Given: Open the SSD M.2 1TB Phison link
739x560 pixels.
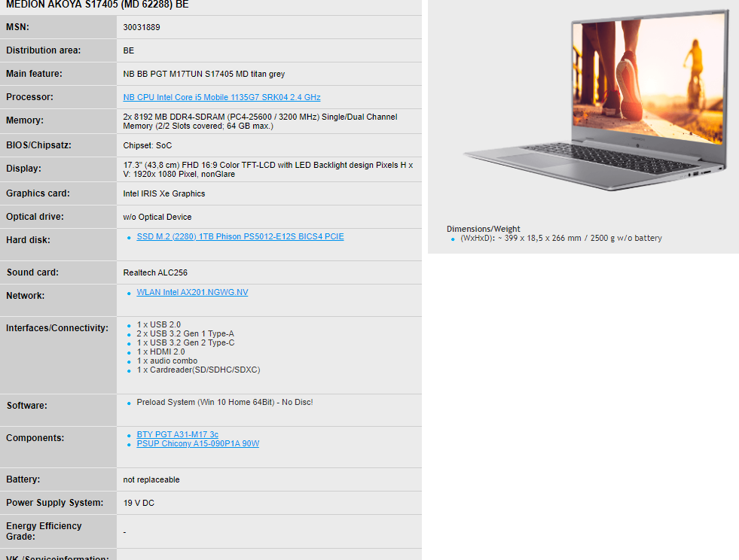Looking at the screenshot, I should tap(240, 236).
